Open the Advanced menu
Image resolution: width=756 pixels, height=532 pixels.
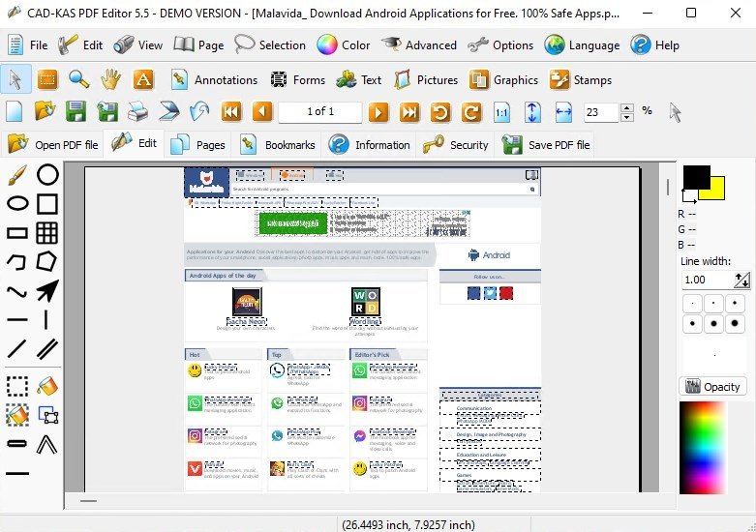tap(419, 45)
